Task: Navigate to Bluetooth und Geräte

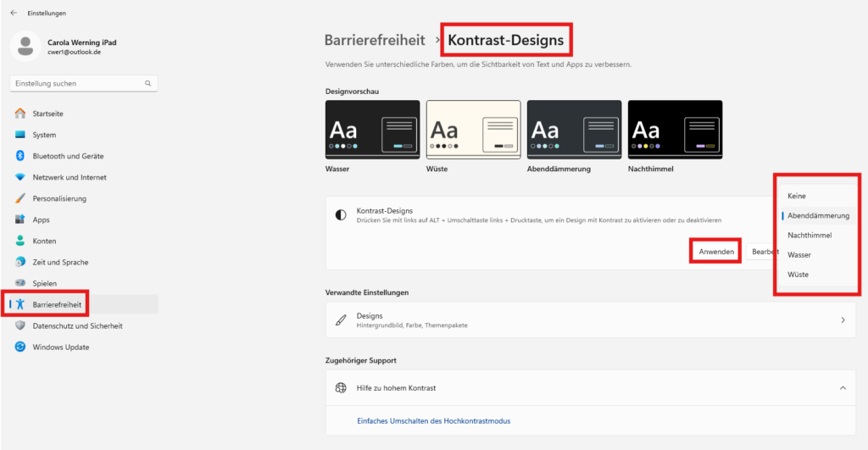Action: click(x=84, y=156)
